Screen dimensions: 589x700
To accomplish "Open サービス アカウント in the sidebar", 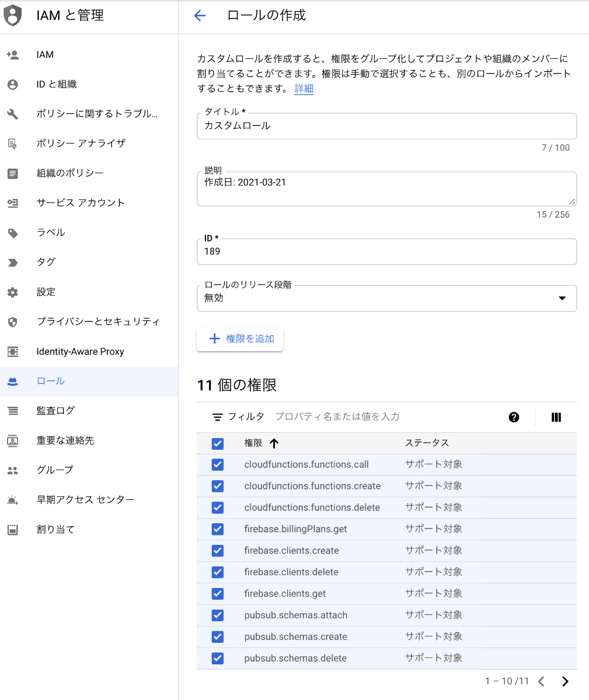I will point(89,203).
